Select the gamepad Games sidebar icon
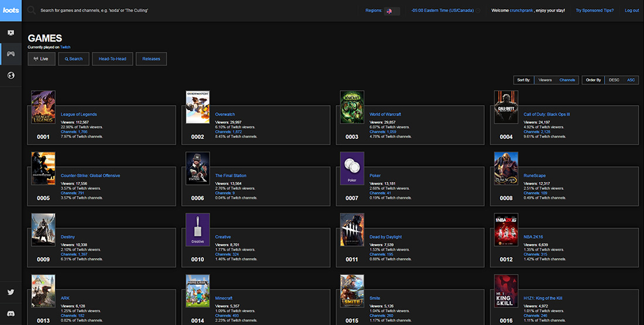Image resolution: width=644 pixels, height=325 pixels. pos(11,54)
